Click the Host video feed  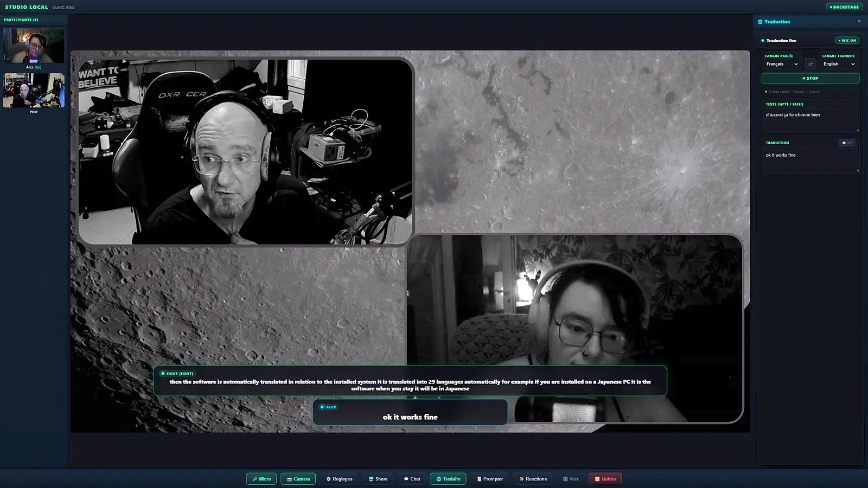click(245, 151)
